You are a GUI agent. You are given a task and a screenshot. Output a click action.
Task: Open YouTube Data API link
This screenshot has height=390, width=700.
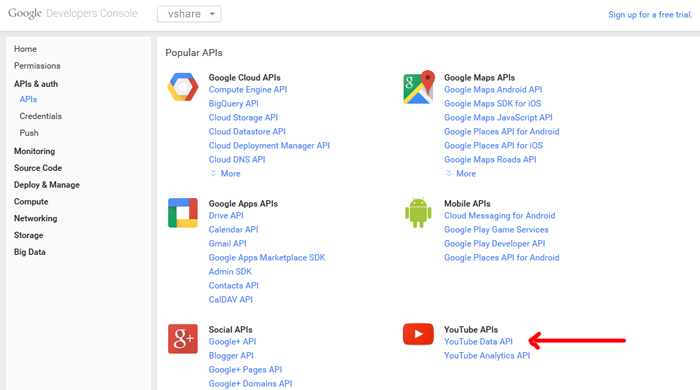point(478,342)
